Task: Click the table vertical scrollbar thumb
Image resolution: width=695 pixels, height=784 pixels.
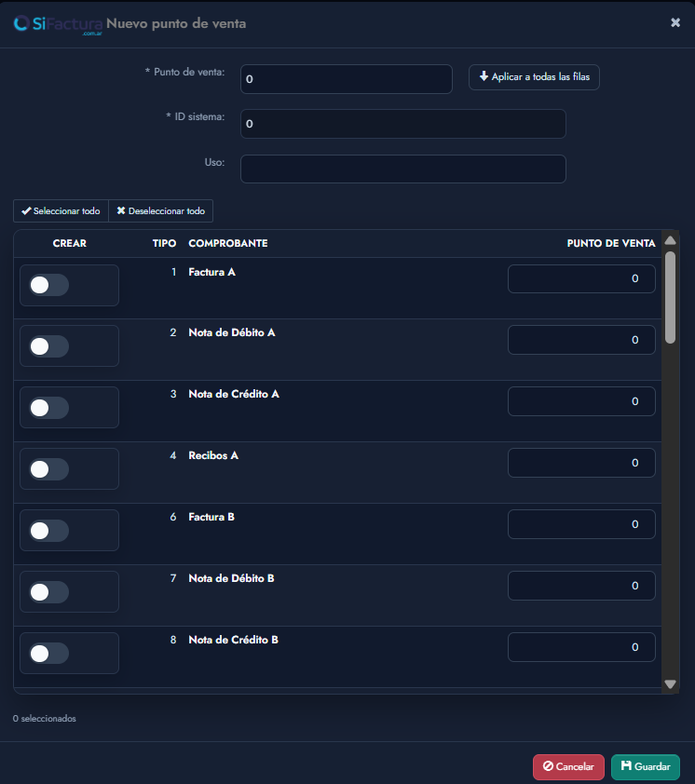Action: click(x=670, y=298)
